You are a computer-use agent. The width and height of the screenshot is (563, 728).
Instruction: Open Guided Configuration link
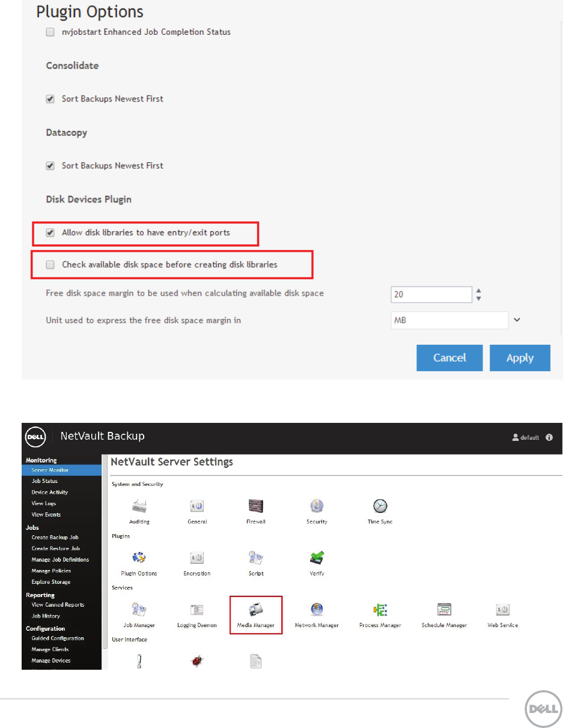tap(58, 639)
